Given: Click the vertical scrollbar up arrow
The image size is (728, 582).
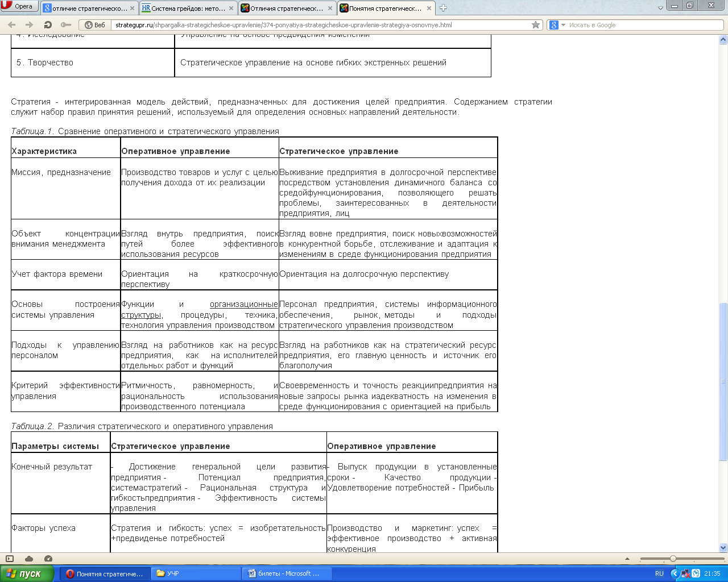Looking at the screenshot, I should [x=723, y=40].
